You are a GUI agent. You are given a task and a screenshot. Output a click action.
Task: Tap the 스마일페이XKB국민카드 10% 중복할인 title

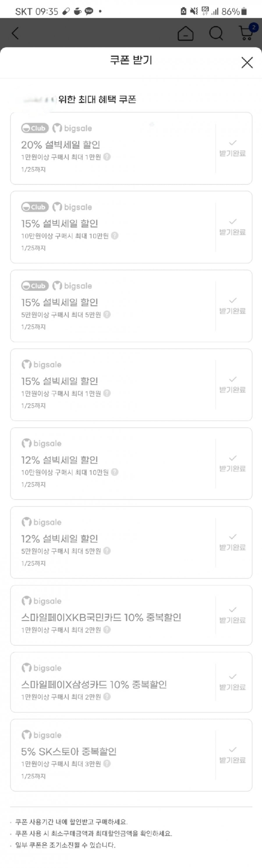point(101,617)
